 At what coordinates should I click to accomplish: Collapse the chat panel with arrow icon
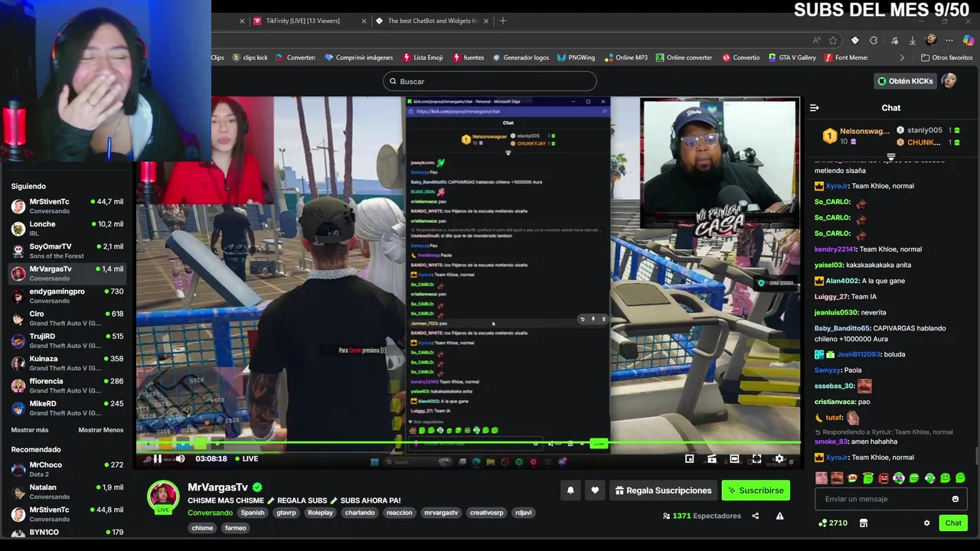click(x=815, y=108)
